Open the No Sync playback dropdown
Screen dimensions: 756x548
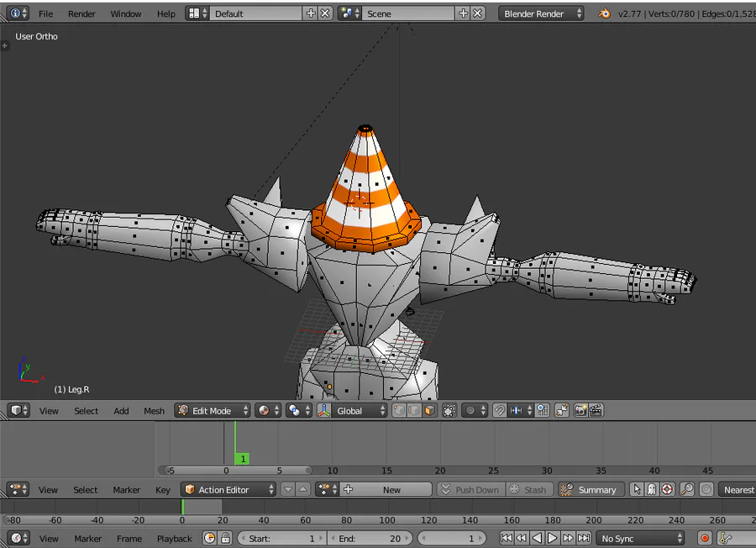(x=640, y=539)
